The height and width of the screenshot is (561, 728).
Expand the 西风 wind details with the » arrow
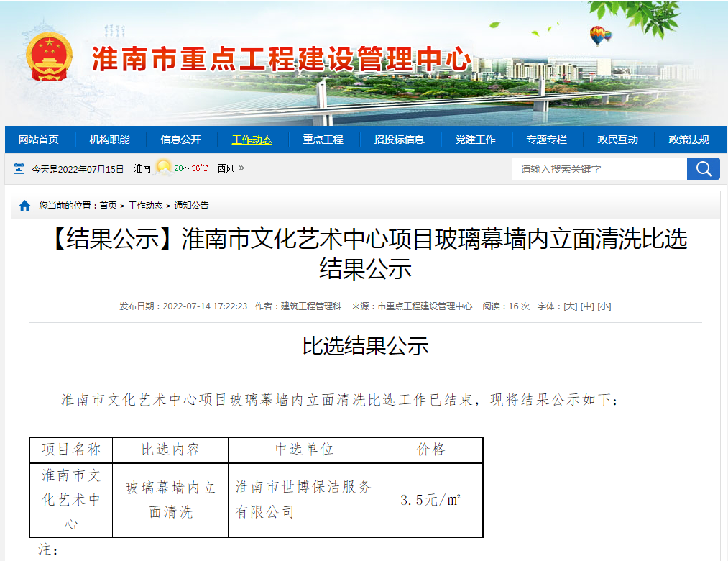[x=243, y=168]
